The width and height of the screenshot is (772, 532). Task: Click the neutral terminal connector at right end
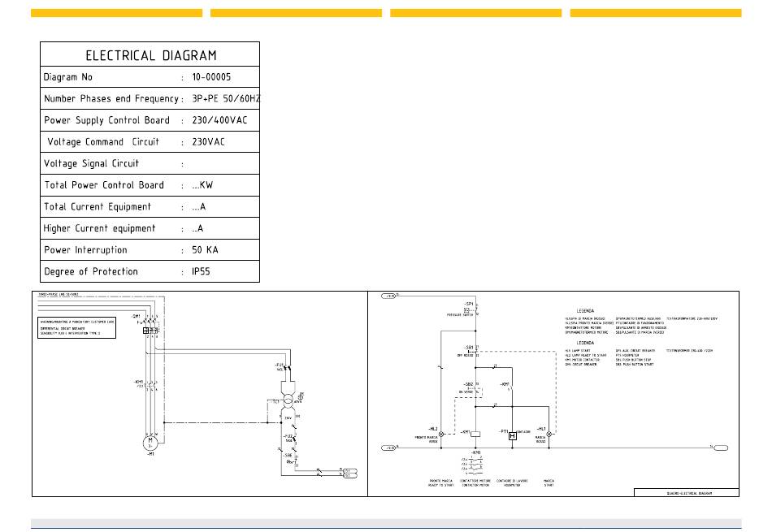point(720,448)
